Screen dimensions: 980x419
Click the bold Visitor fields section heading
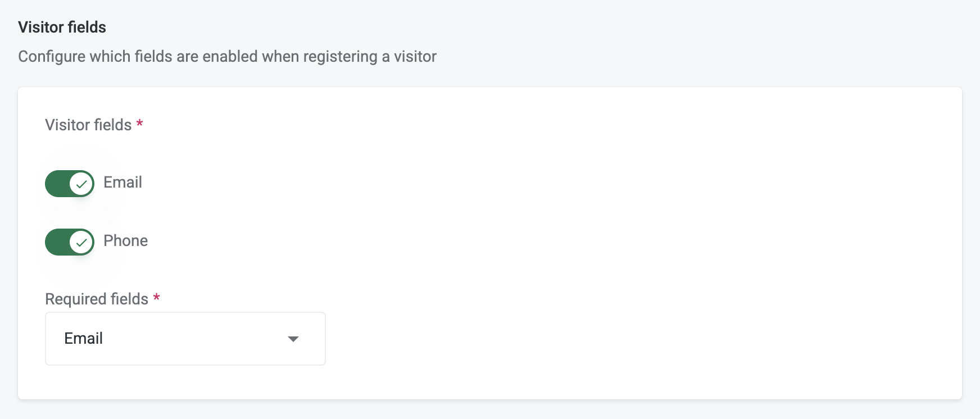click(62, 27)
